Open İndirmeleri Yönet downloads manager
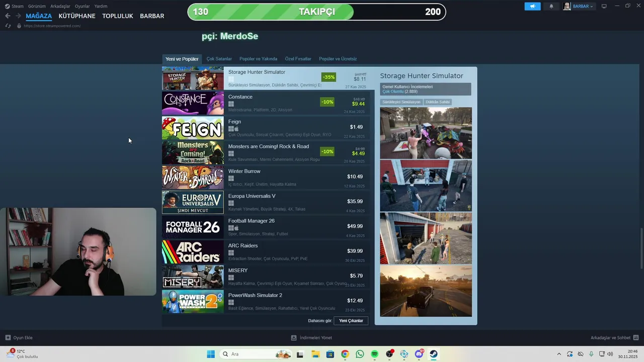 tap(311, 337)
